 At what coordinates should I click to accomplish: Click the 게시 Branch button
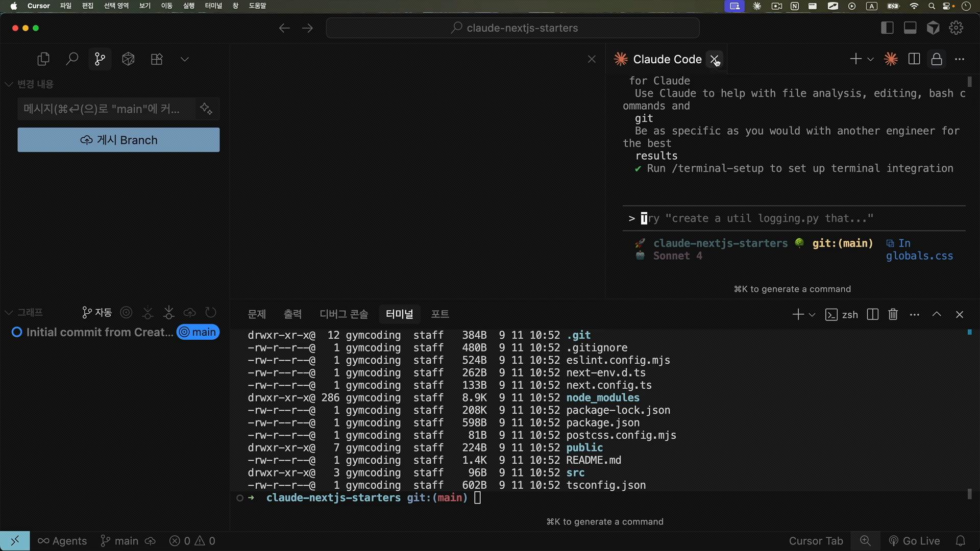[x=118, y=140]
